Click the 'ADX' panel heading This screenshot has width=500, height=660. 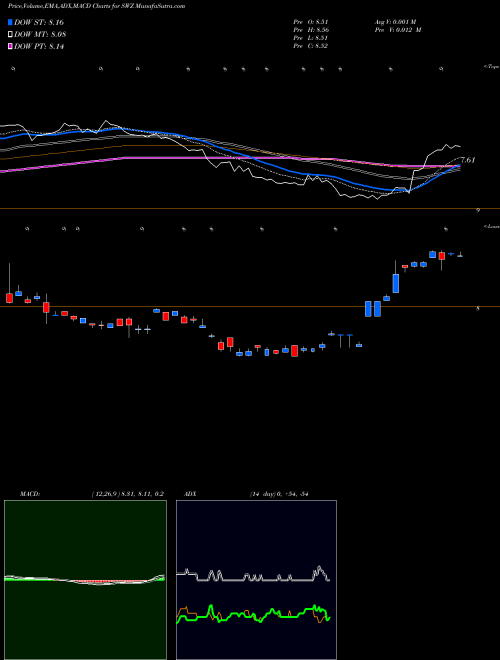(191, 494)
